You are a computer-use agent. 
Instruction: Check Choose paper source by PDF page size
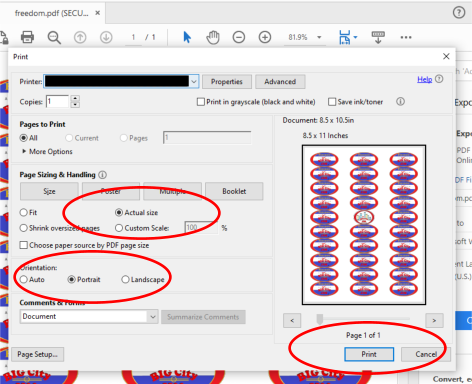23,245
